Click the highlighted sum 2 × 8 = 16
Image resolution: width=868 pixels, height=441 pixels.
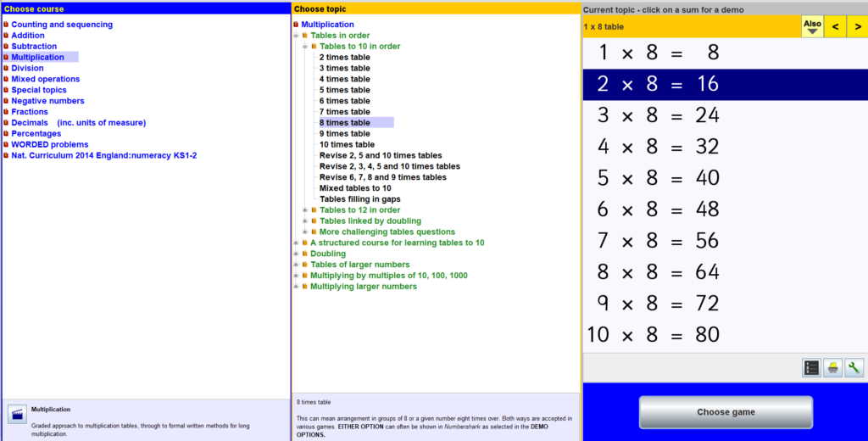point(726,85)
